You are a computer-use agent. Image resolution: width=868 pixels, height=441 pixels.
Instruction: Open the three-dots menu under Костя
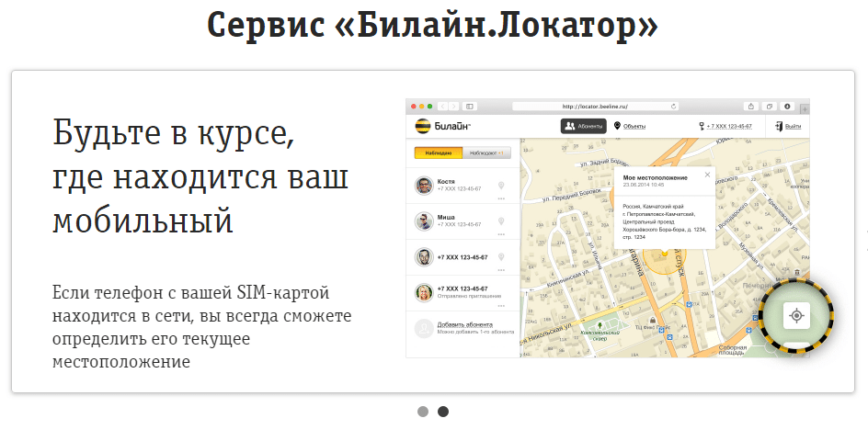point(501,198)
